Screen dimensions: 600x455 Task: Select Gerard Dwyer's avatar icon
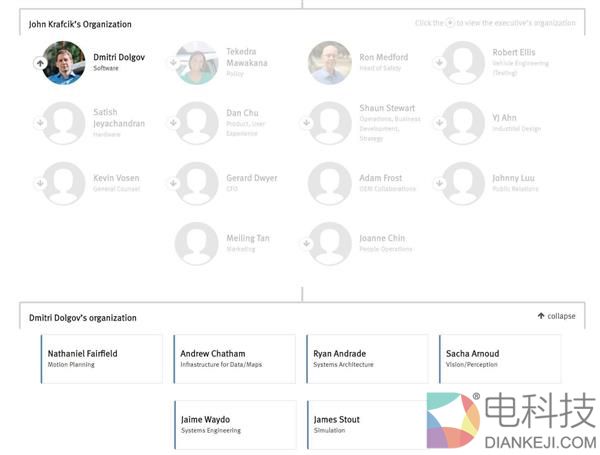197,183
